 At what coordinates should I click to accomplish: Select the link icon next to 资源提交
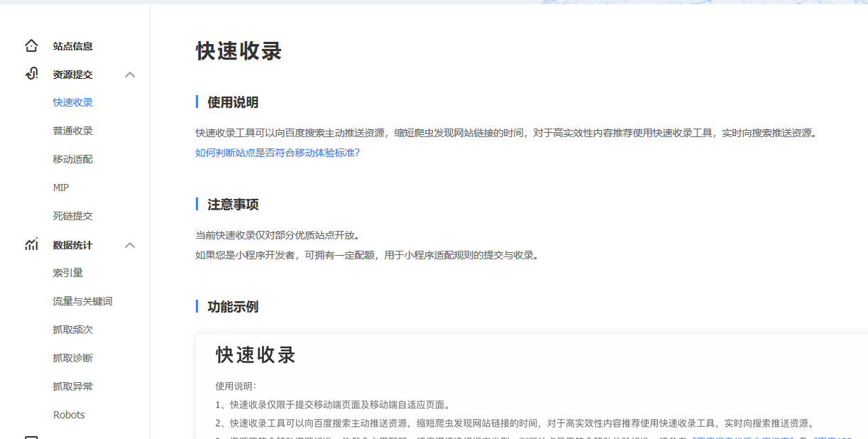point(31,74)
